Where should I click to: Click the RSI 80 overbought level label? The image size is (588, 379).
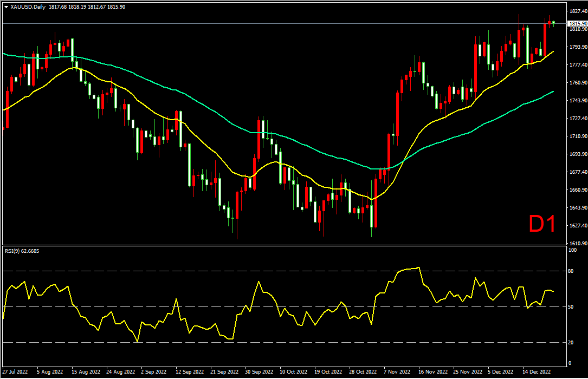pos(571,271)
